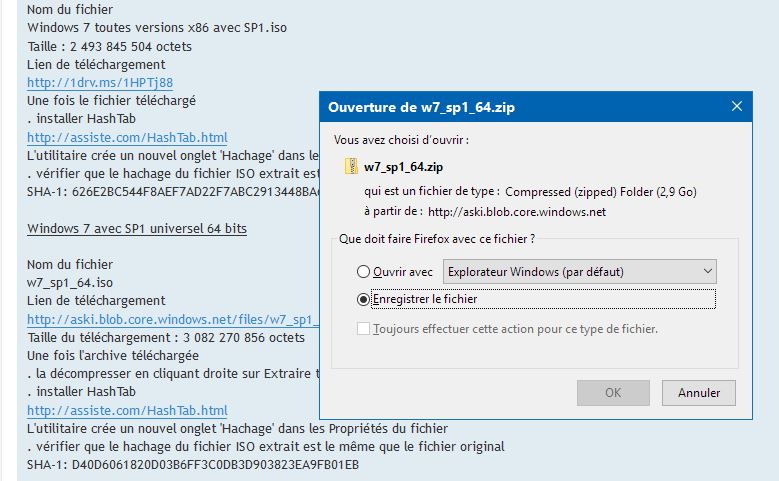The width and height of the screenshot is (779, 481).
Task: Expand the Explorateur Windows (par défaut) dropdown
Action: coord(708,271)
